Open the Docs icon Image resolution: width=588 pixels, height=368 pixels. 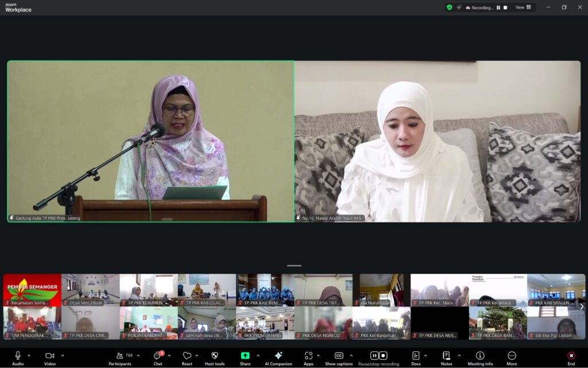(416, 355)
